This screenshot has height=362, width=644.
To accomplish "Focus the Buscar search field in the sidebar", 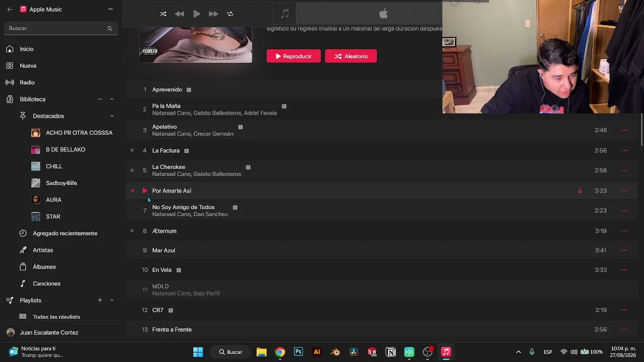I will click(x=61, y=28).
